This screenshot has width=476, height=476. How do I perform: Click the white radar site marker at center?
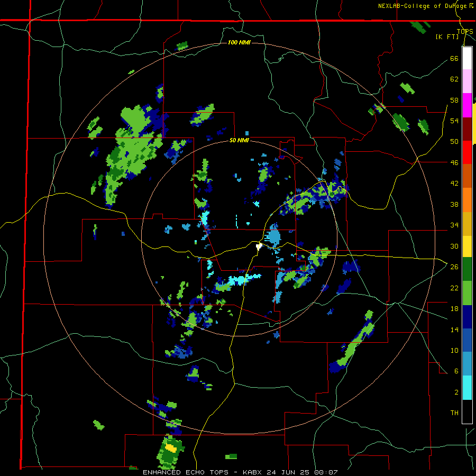(x=259, y=246)
